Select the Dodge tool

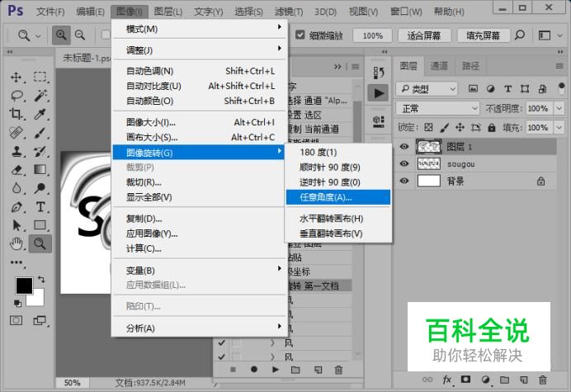tap(40, 188)
